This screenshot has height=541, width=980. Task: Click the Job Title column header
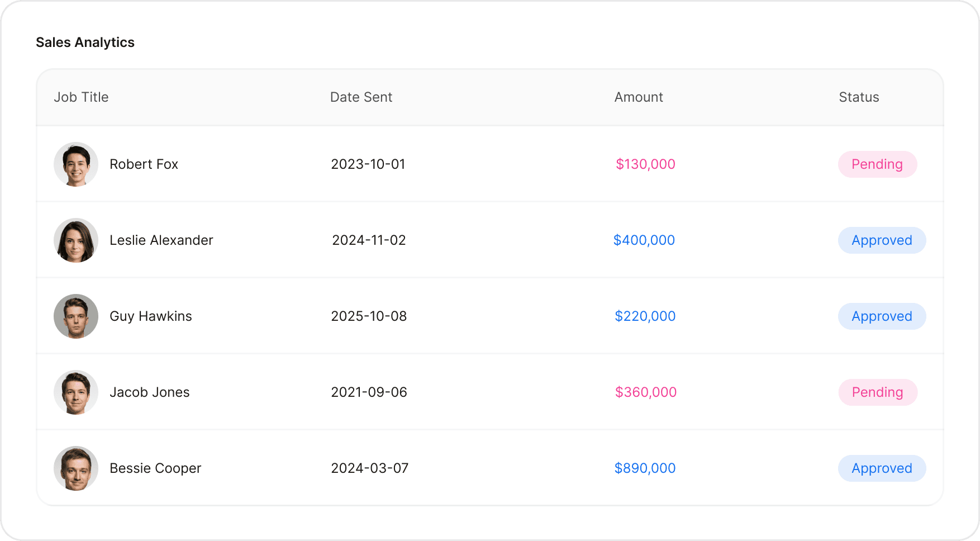pos(81,97)
